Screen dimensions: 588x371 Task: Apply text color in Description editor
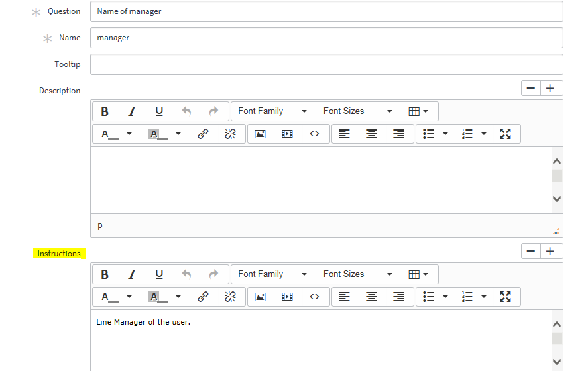point(109,134)
